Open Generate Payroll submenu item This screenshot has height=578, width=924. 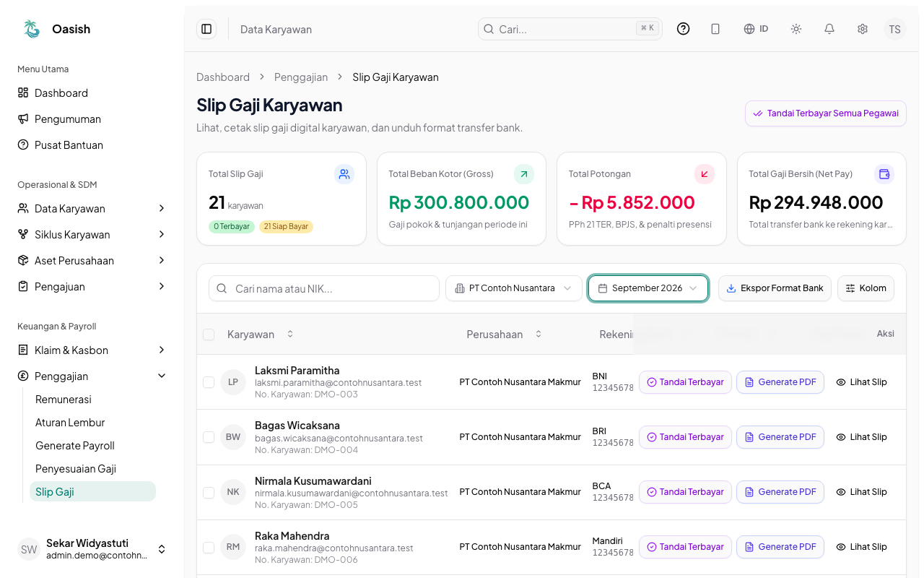pos(92,446)
